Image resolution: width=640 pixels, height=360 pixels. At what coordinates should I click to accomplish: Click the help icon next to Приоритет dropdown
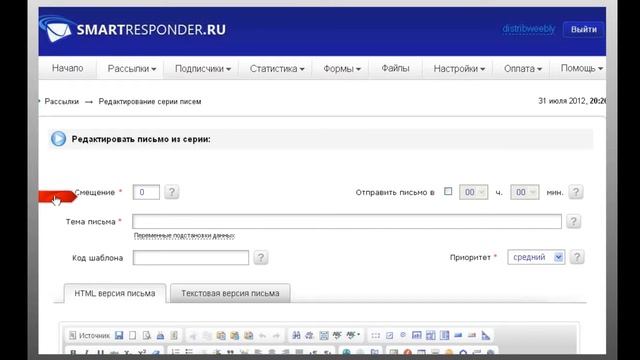(x=577, y=257)
